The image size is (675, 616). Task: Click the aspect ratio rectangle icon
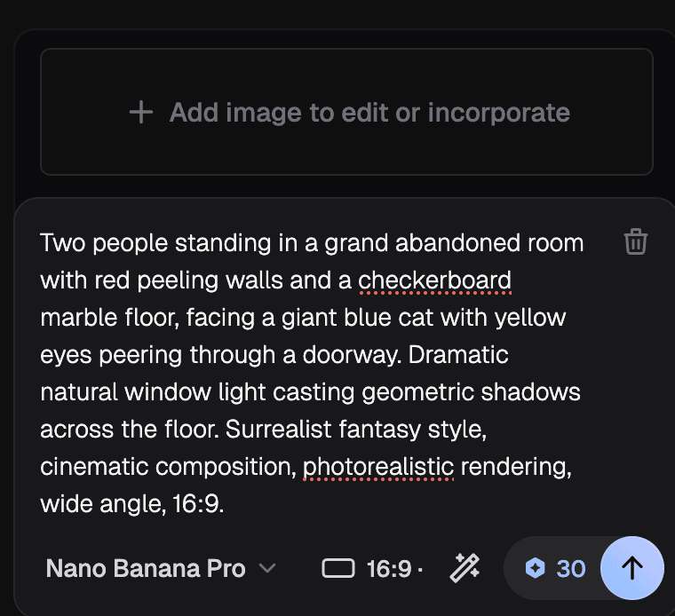pyautogui.click(x=338, y=568)
